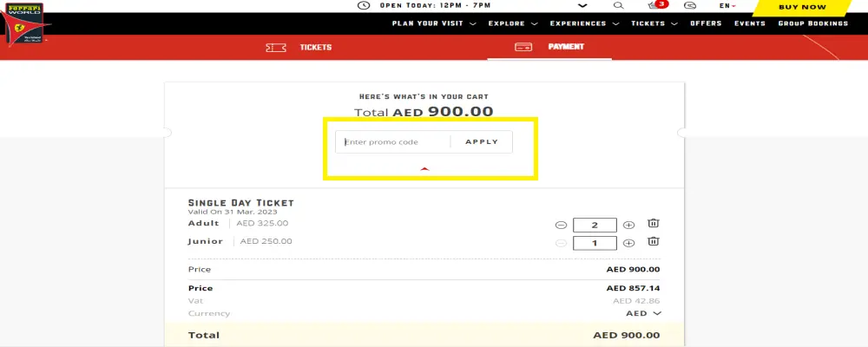Viewport: 868px width, 347px height.
Task: Open the EN language dropdown
Action: pyautogui.click(x=727, y=6)
